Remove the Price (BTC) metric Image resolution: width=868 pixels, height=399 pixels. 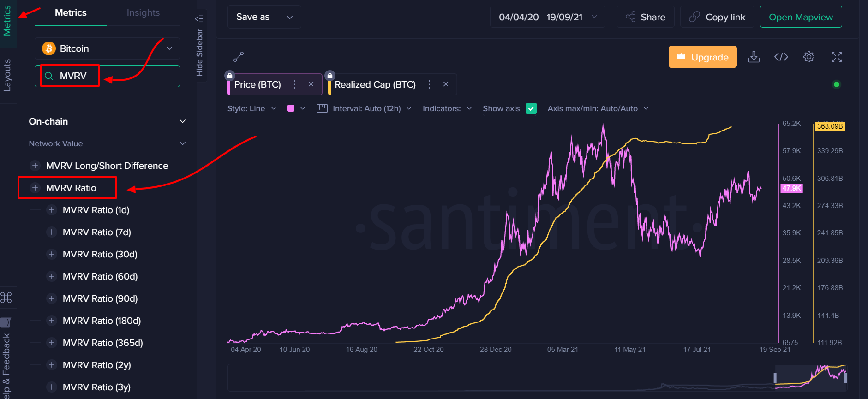[x=311, y=84]
